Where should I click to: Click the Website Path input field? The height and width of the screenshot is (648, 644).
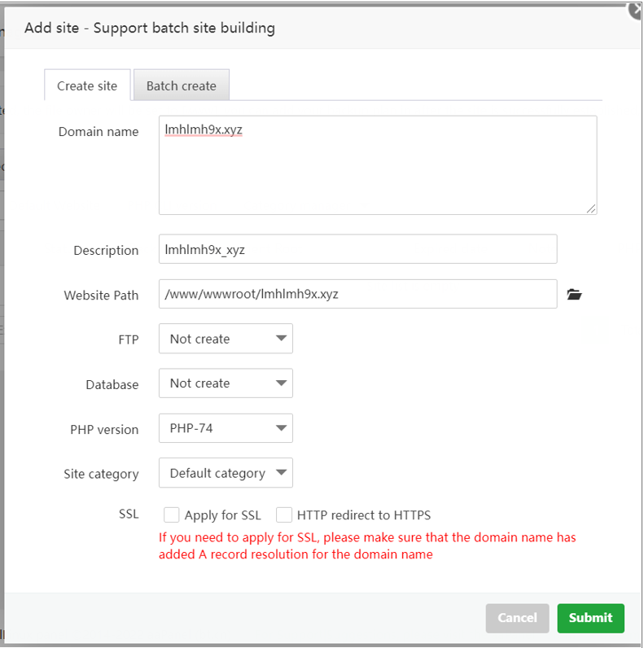click(x=357, y=295)
